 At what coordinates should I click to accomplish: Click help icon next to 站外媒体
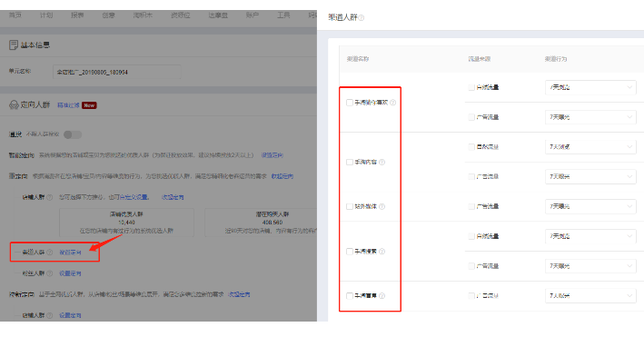(x=381, y=206)
